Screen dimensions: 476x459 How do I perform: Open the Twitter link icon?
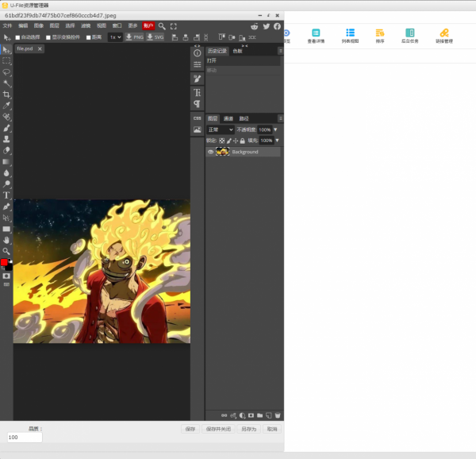[267, 26]
